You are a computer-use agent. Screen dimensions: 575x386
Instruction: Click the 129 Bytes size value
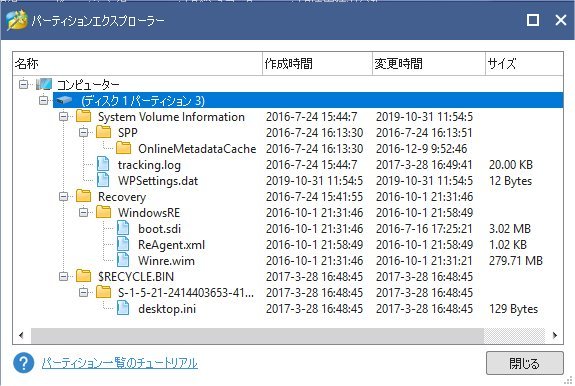(513, 309)
